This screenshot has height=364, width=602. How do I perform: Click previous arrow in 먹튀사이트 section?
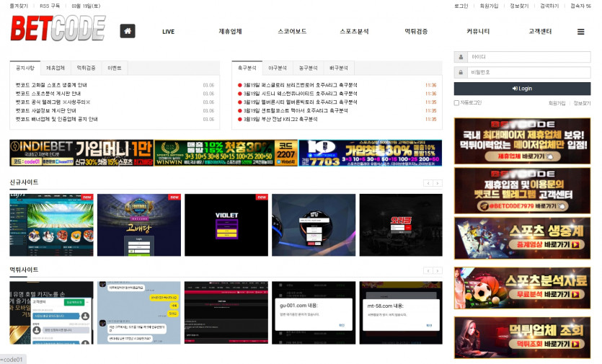428,270
